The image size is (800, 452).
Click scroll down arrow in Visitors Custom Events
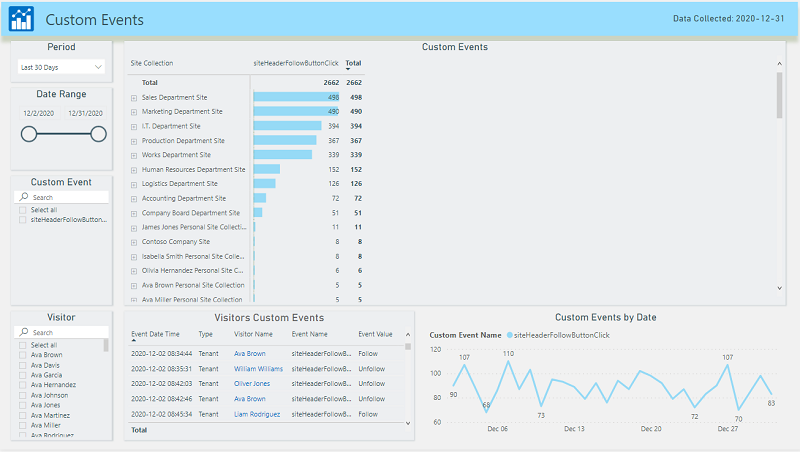point(408,423)
